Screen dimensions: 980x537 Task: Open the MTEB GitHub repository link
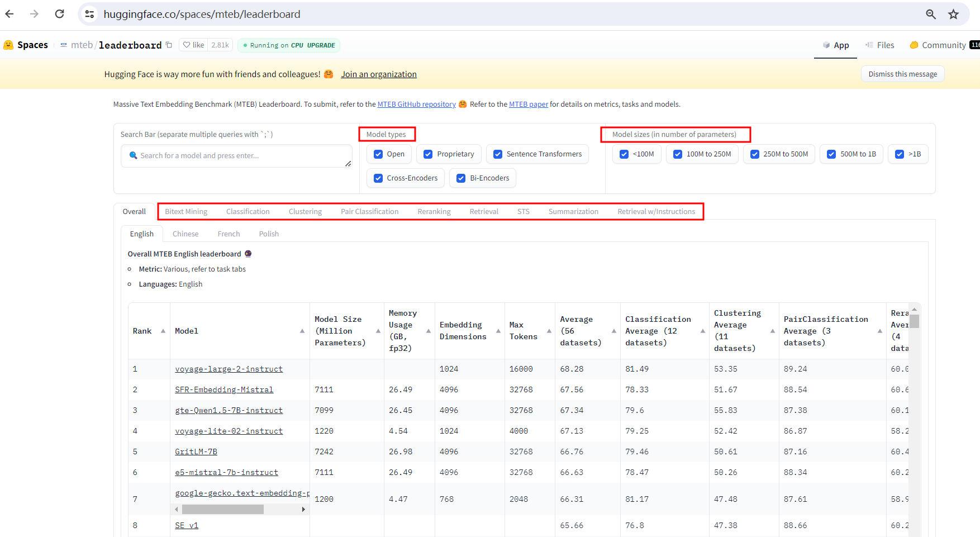point(417,104)
